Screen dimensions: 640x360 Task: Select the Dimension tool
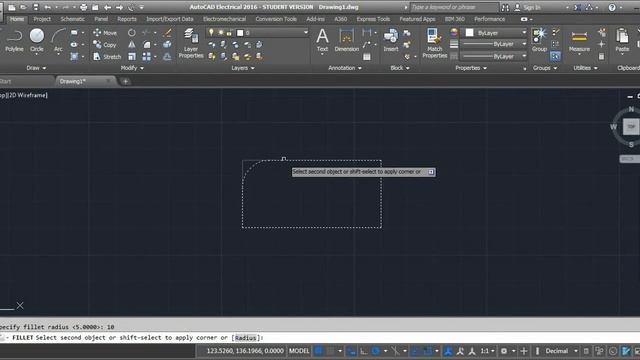click(347, 40)
